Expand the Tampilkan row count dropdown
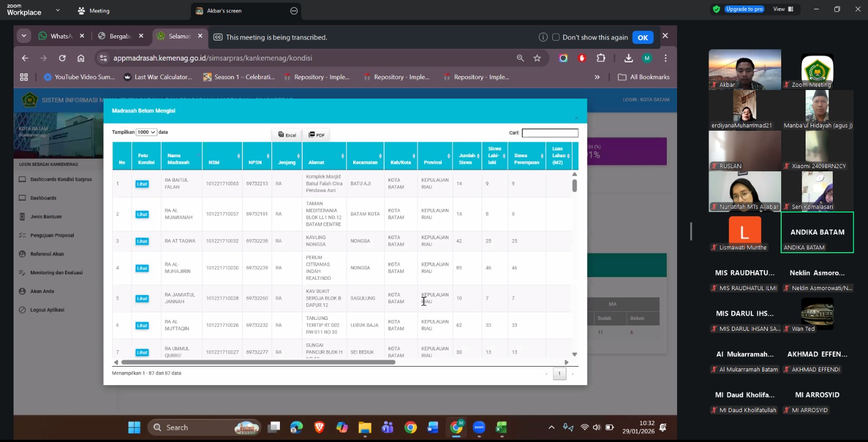Viewport: 868px width, 442px height. 146,132
